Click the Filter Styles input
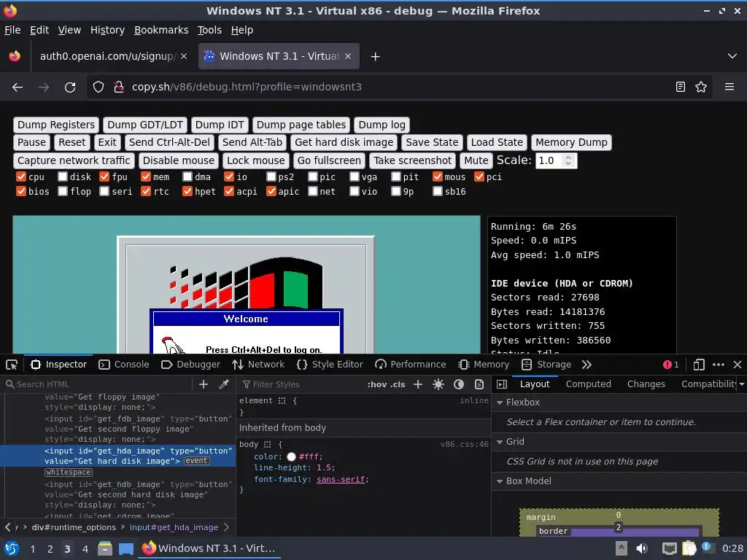Image resolution: width=747 pixels, height=560 pixels. tap(300, 384)
